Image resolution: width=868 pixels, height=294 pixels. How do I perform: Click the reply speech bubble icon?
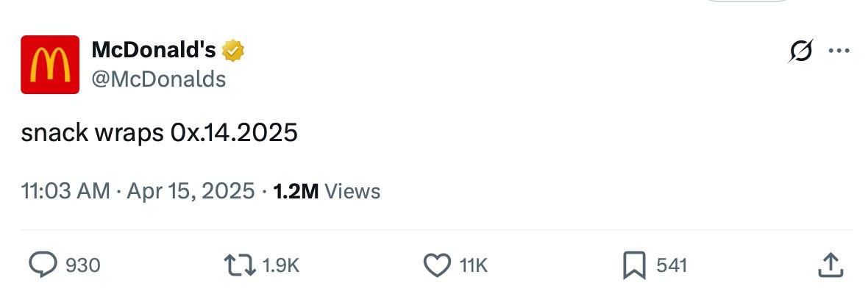pyautogui.click(x=43, y=265)
